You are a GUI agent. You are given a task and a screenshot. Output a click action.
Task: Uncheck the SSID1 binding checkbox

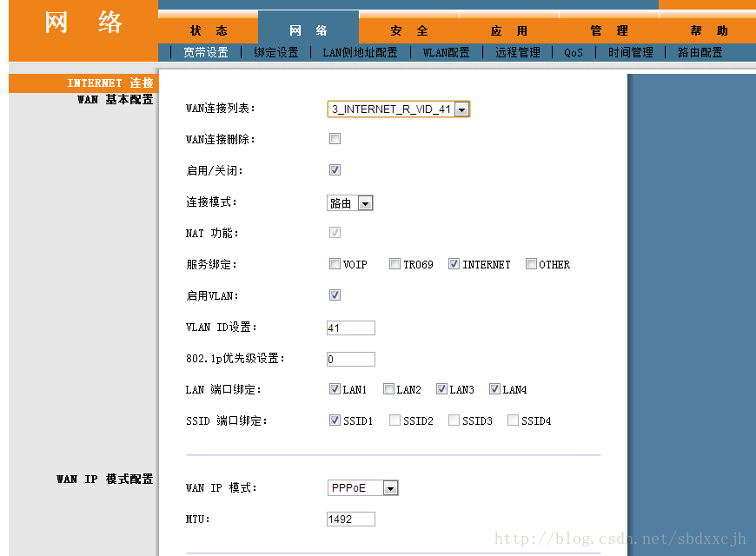click(x=335, y=420)
